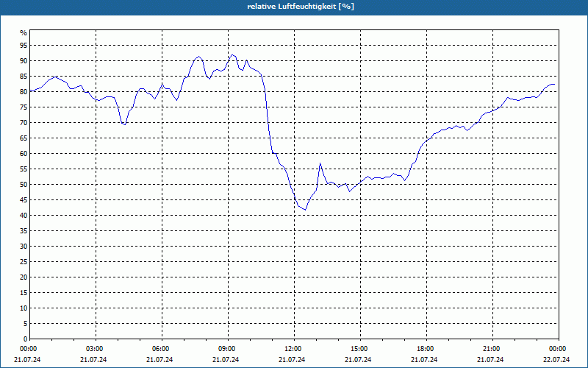Click the 'relative Luftfeuchtigkeit [%]' title
This screenshot has width=588, height=368.
(301, 7)
